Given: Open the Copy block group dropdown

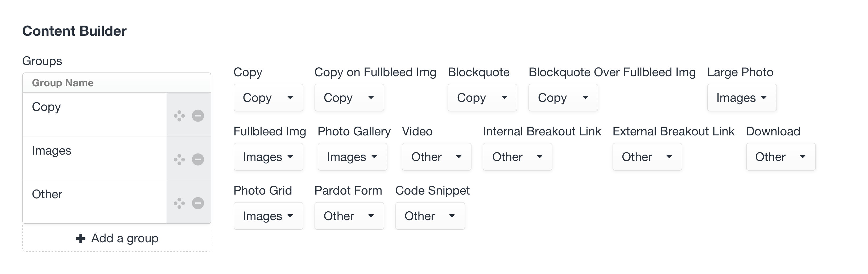Looking at the screenshot, I should 268,98.
